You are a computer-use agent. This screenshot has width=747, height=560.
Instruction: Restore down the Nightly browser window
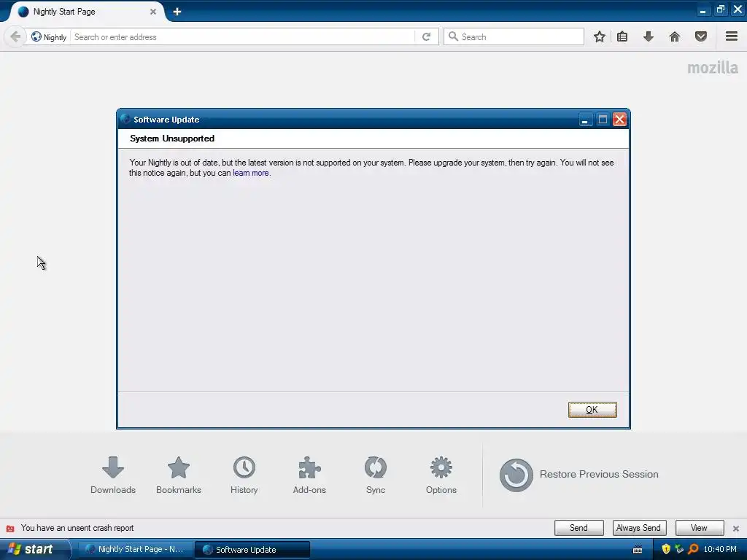tap(720, 9)
